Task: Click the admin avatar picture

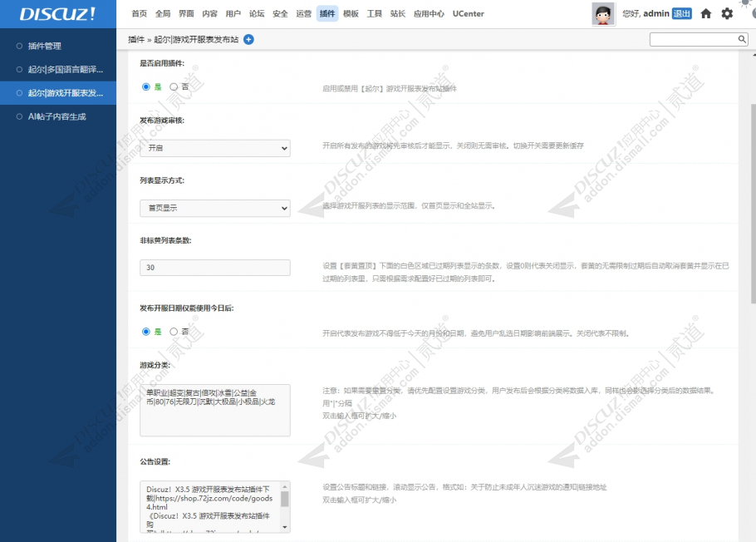Action: tap(603, 14)
